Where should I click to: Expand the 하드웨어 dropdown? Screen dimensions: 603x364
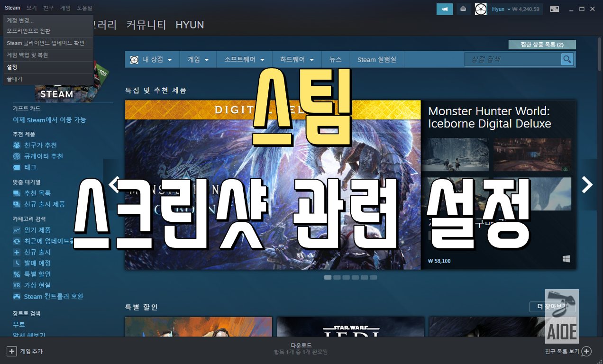[x=297, y=60]
